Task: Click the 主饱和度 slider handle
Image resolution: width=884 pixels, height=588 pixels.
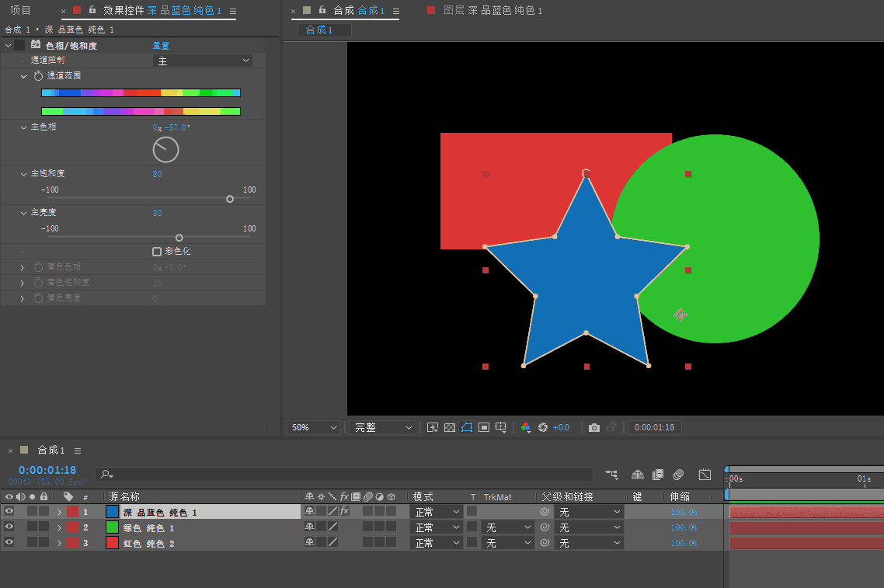Action: click(230, 199)
